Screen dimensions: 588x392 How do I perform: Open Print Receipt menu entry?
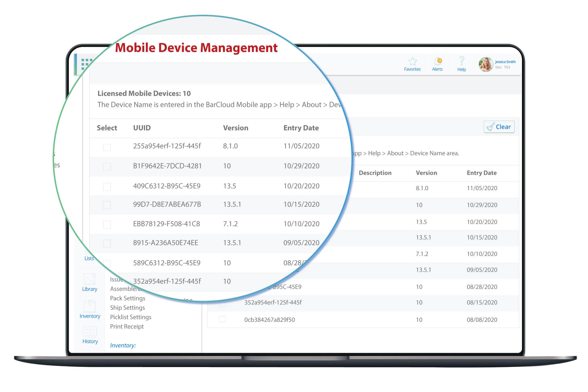[x=127, y=326]
